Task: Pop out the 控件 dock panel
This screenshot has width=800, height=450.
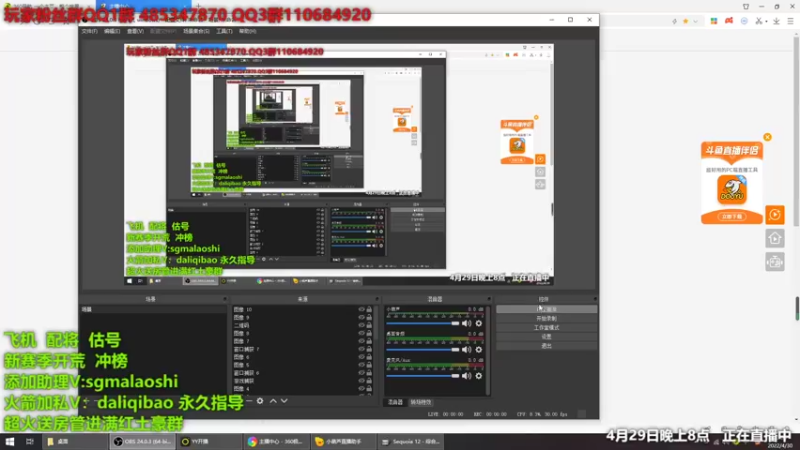Action: coord(594,299)
